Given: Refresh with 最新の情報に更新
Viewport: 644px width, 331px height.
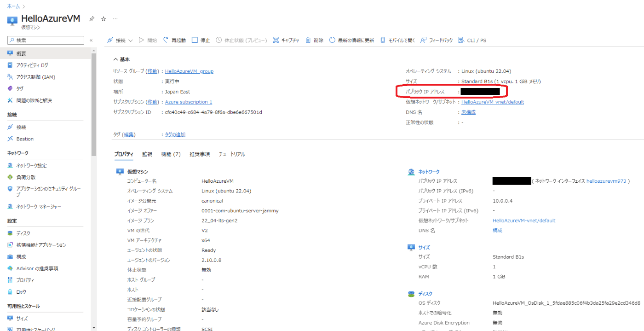Looking at the screenshot, I should [x=351, y=41].
